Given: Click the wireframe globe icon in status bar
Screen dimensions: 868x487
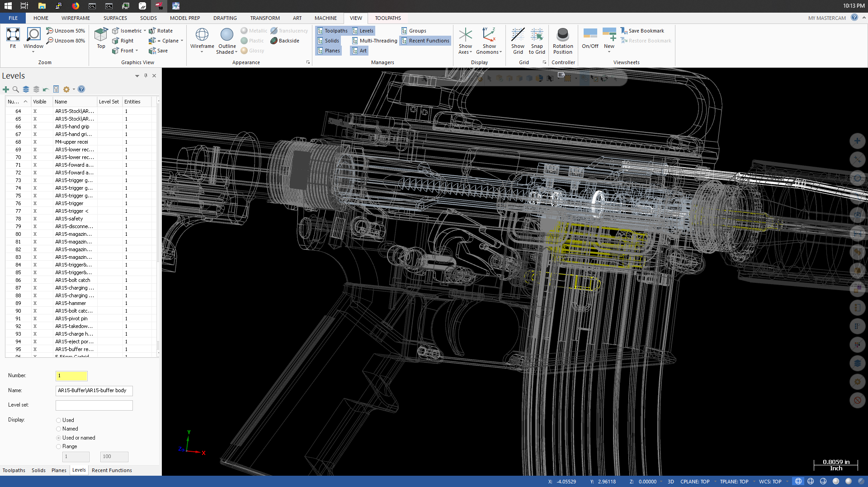Looking at the screenshot, I should (798, 482).
